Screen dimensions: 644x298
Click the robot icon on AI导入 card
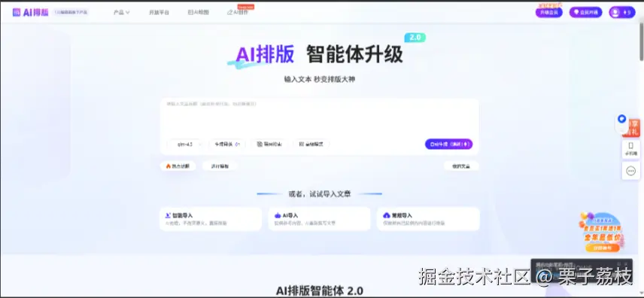click(278, 215)
